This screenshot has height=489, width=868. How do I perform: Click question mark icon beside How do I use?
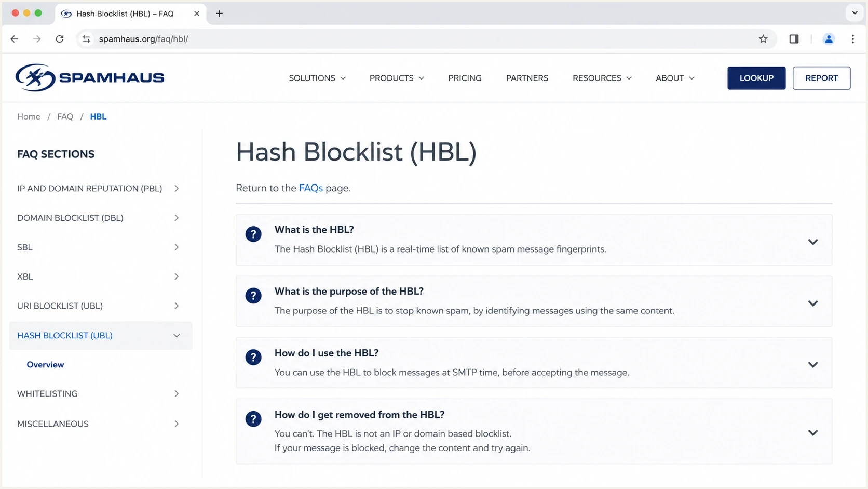point(253,358)
